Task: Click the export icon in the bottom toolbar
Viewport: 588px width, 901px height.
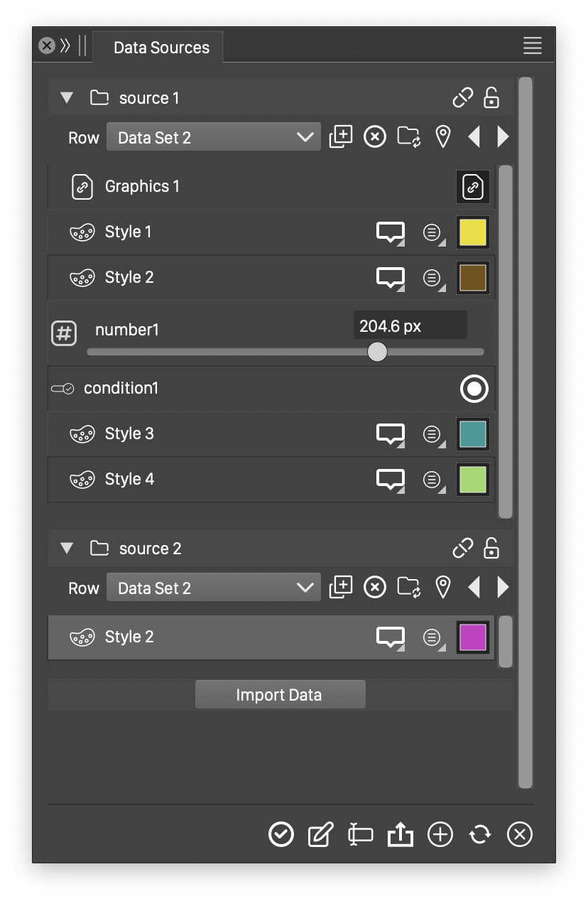Action: point(401,834)
